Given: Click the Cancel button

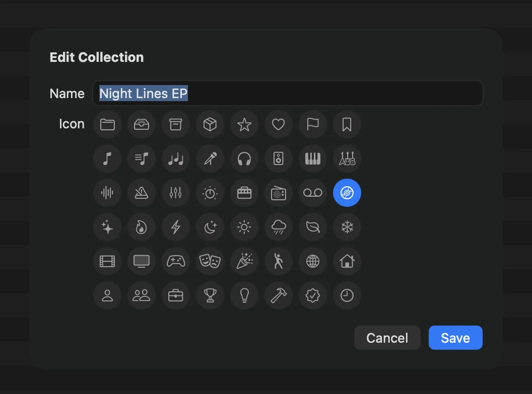Looking at the screenshot, I should (x=387, y=338).
